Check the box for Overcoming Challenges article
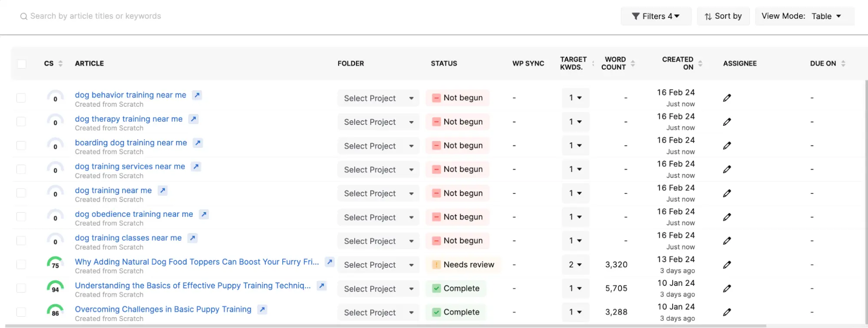868x328 pixels. click(x=21, y=312)
